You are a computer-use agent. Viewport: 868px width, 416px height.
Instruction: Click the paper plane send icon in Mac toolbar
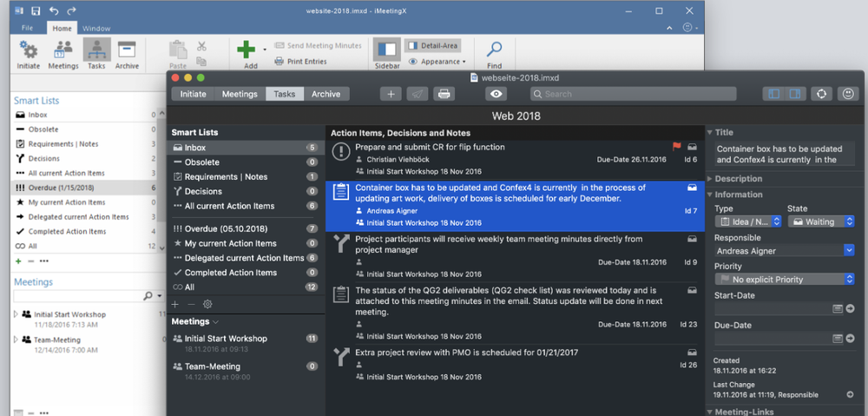coord(417,94)
